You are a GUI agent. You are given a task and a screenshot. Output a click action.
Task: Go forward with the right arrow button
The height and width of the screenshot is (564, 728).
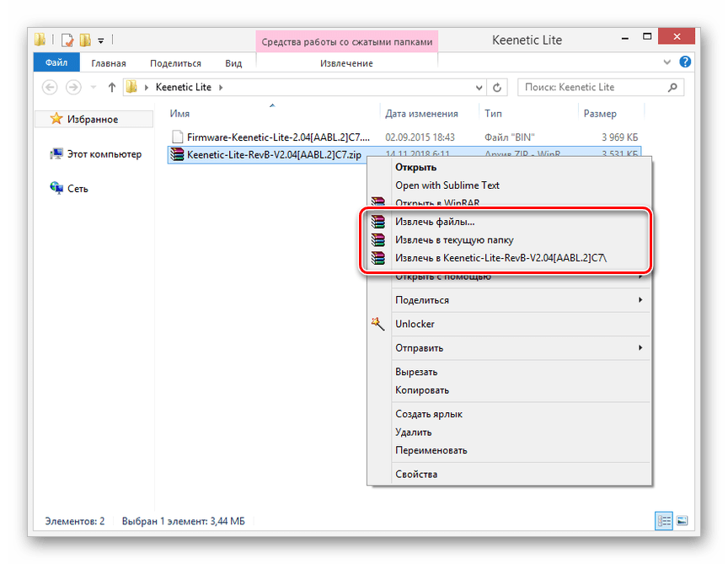(x=73, y=88)
